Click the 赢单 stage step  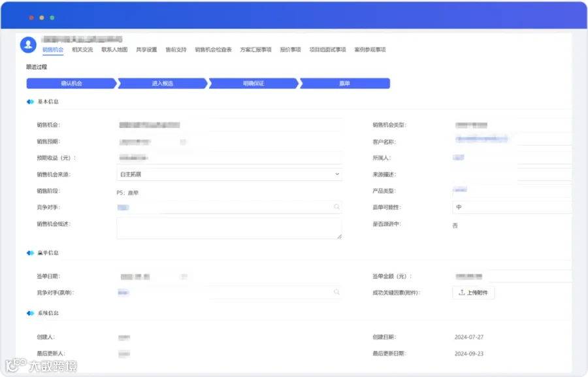tap(344, 83)
